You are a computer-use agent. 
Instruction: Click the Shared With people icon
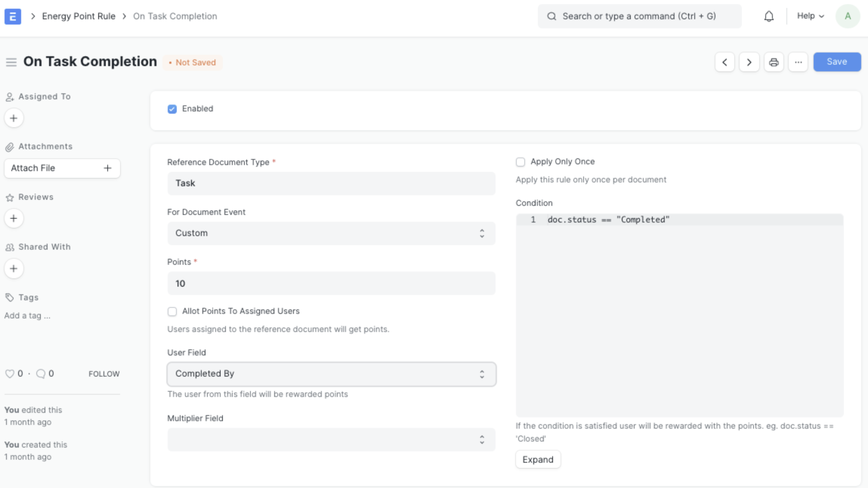pyautogui.click(x=10, y=247)
